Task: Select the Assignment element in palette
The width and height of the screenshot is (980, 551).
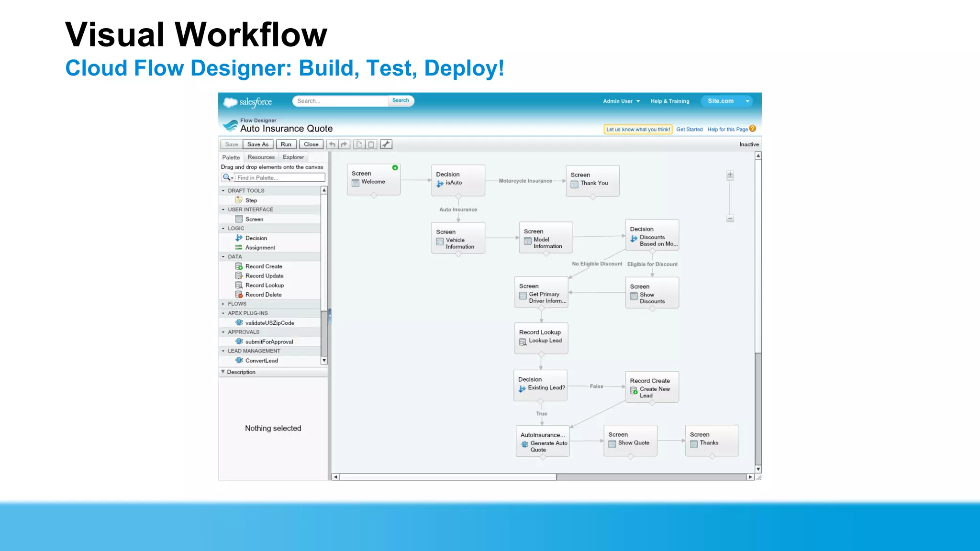Action: click(x=260, y=247)
